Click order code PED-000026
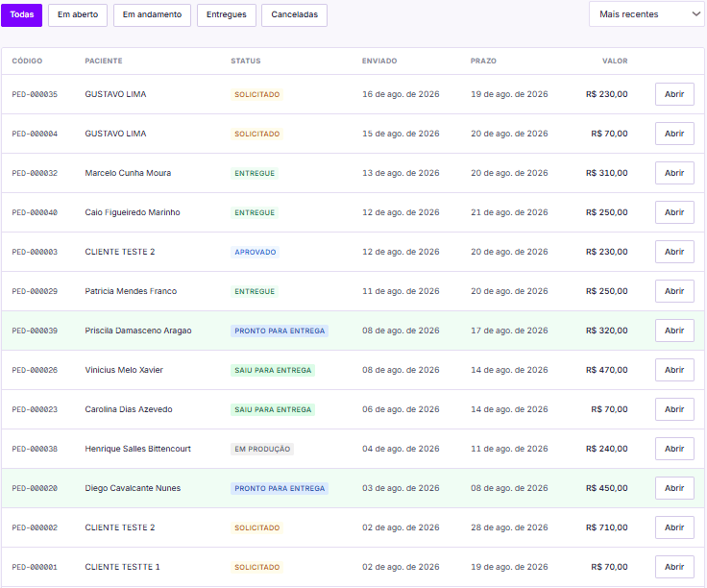Viewport: 707px width, 588px height. click(35, 370)
